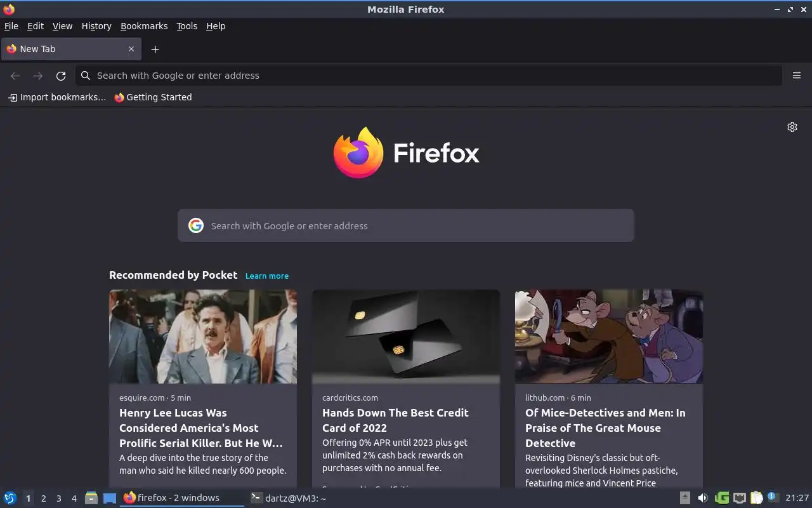Close the New Tab tab
The width and height of the screenshot is (812, 508).
(131, 49)
